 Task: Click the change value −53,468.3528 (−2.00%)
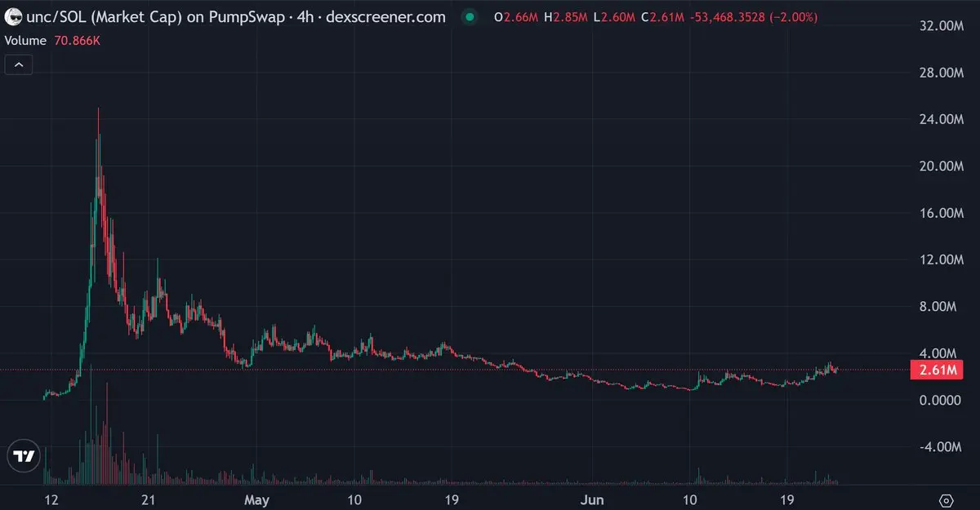[x=754, y=16]
